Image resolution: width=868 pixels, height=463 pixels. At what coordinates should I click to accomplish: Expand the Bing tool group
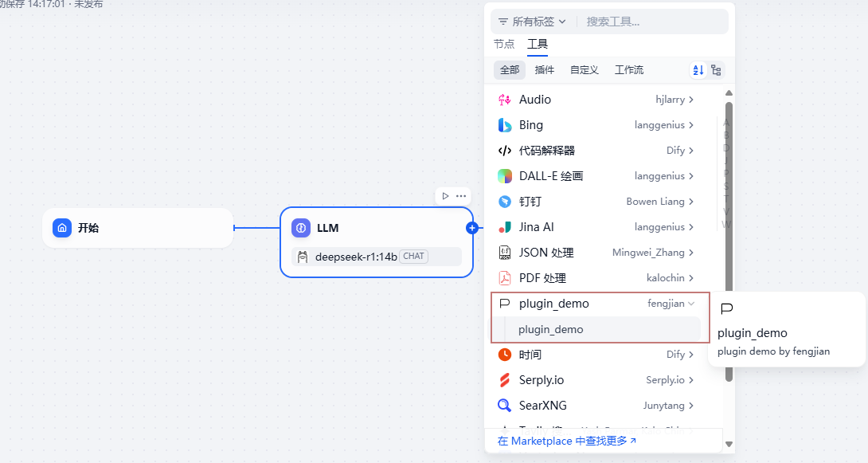691,125
